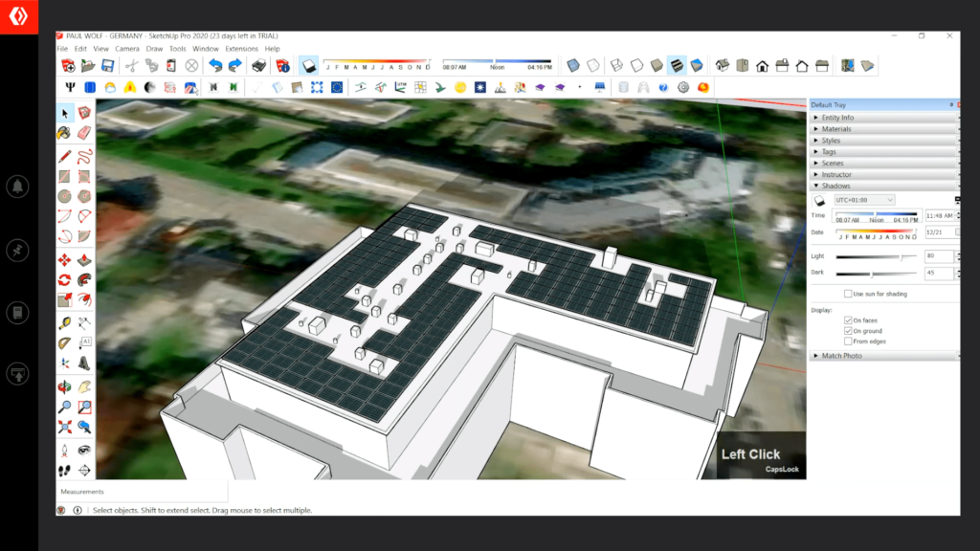Activate the Zoom Extents tool
Screen dimensions: 980x551
[x=64, y=427]
